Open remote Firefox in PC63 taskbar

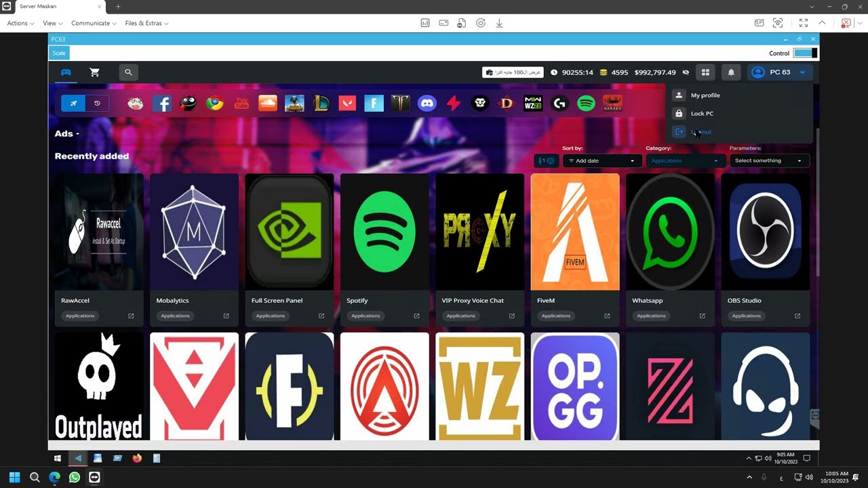click(x=137, y=458)
